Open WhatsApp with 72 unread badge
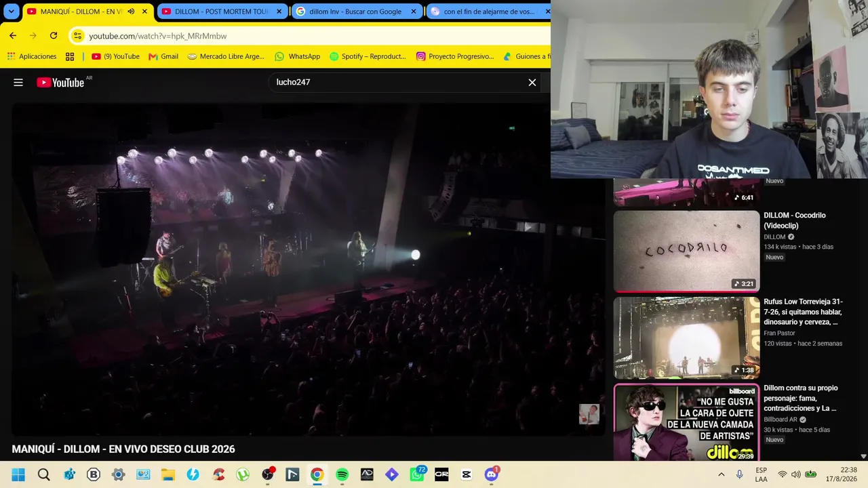This screenshot has width=868, height=488. pos(417,474)
